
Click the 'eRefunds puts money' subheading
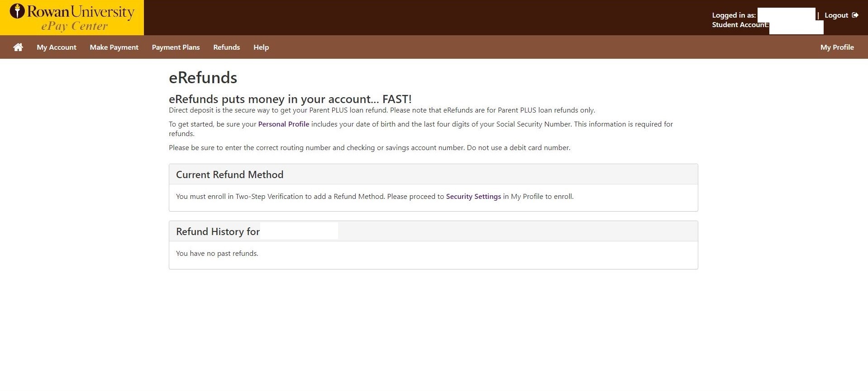pos(290,99)
